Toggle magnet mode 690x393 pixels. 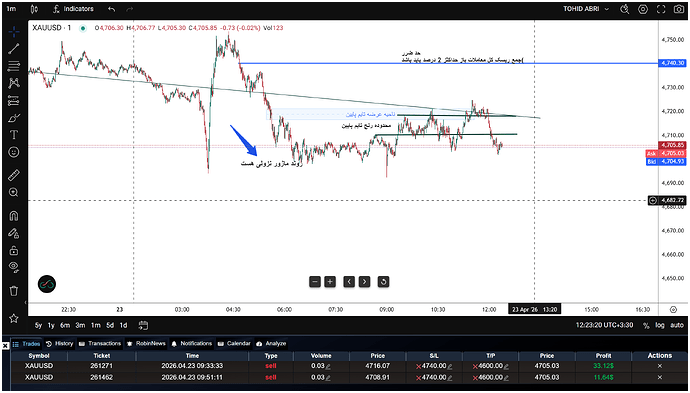[x=14, y=216]
